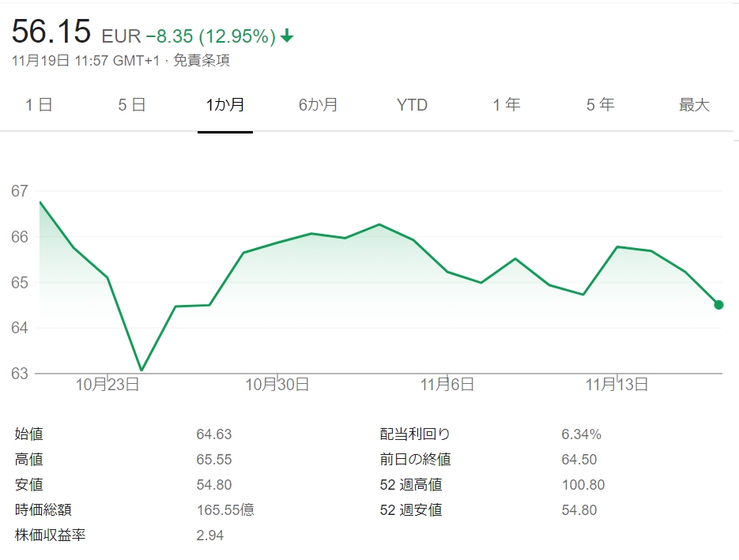Click the chart's lowest dip point

141,370
